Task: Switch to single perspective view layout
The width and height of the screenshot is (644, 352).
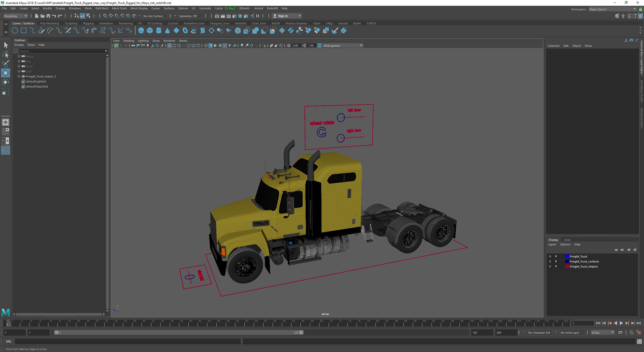Action: 6,122
